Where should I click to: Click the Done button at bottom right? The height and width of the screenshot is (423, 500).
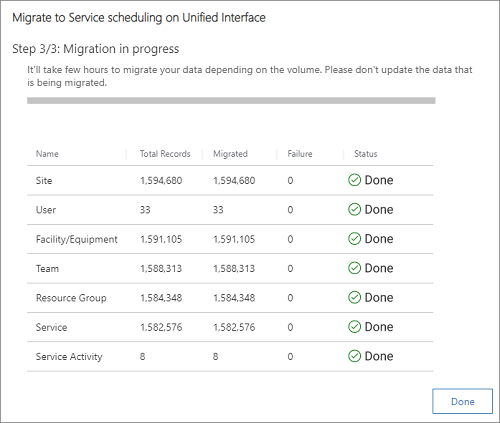(x=462, y=401)
